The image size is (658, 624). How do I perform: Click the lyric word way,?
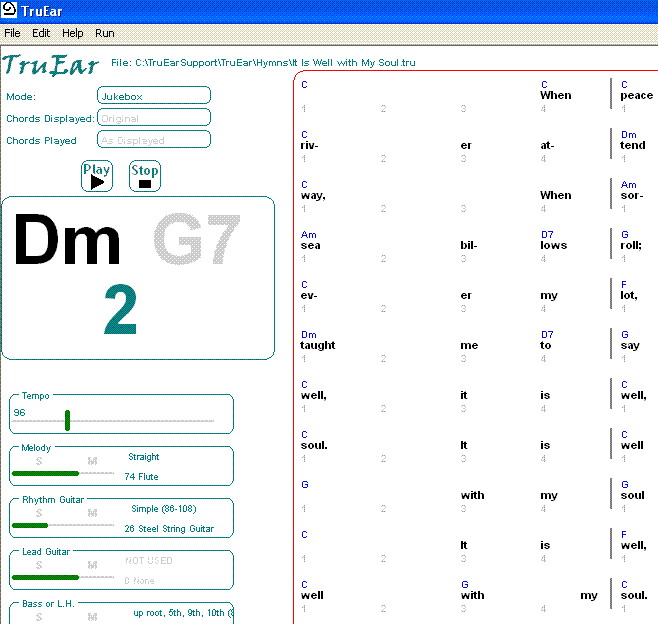[313, 196]
